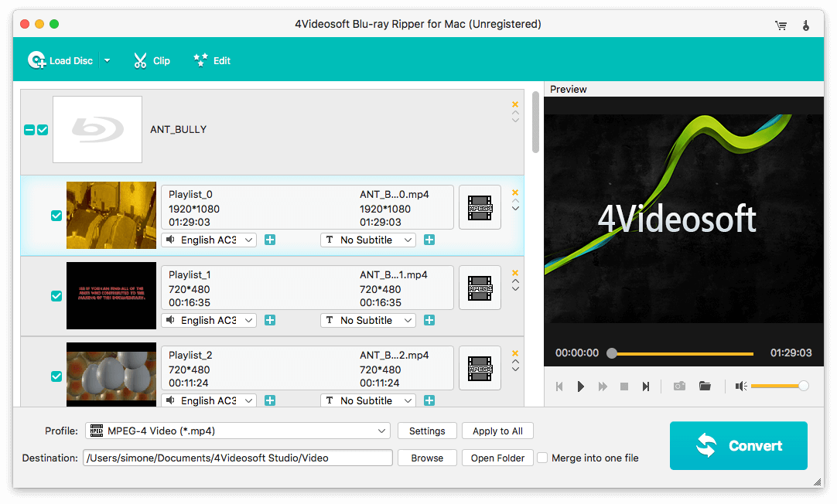The height and width of the screenshot is (504, 837).
Task: Open Playlist_1 No Subtitle dropdown
Action: coord(367,320)
